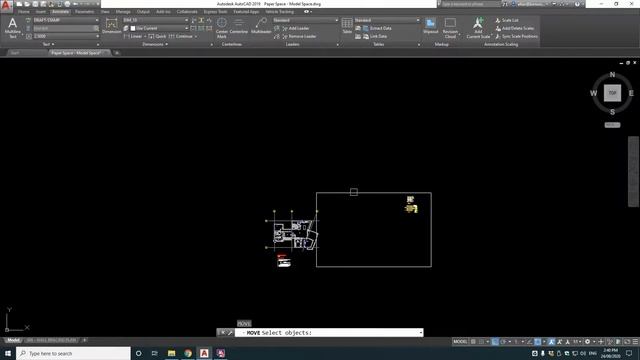The image size is (640, 360).
Task: Open Chrome from the taskbar
Action: click(x=188, y=353)
